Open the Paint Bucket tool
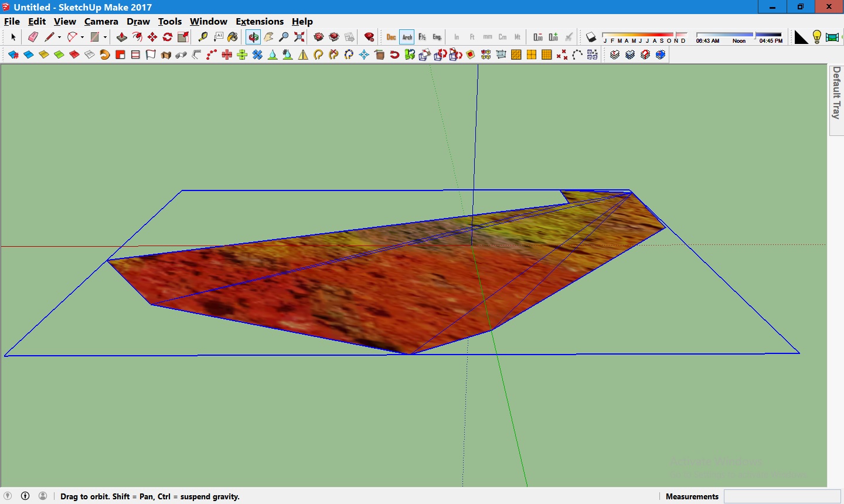 pyautogui.click(x=233, y=37)
